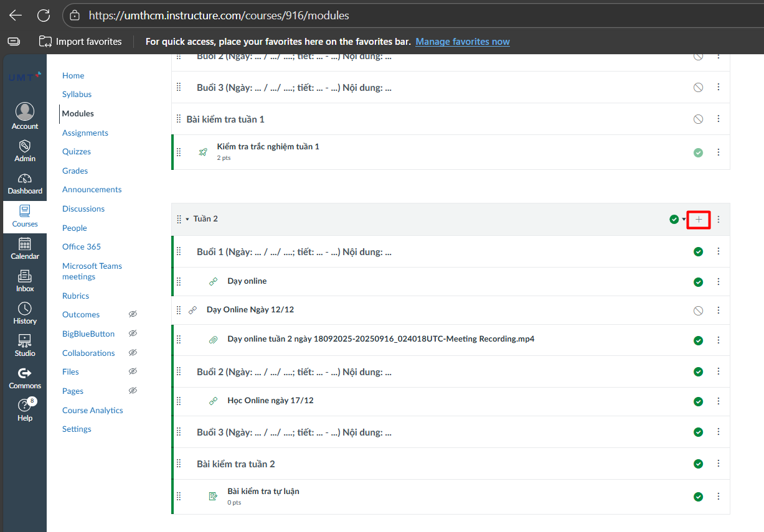Click the browser refresh icon
The image size is (764, 532).
[x=43, y=16]
